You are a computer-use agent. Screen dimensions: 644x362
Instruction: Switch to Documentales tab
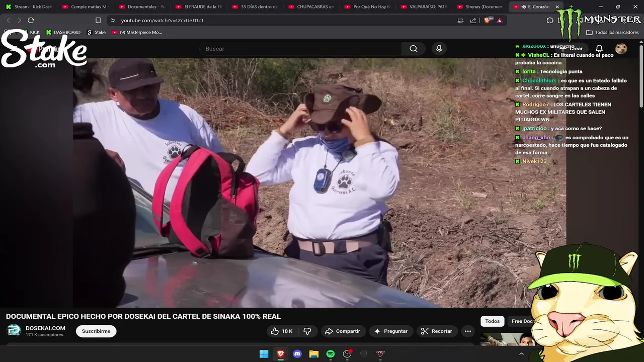(141, 7)
